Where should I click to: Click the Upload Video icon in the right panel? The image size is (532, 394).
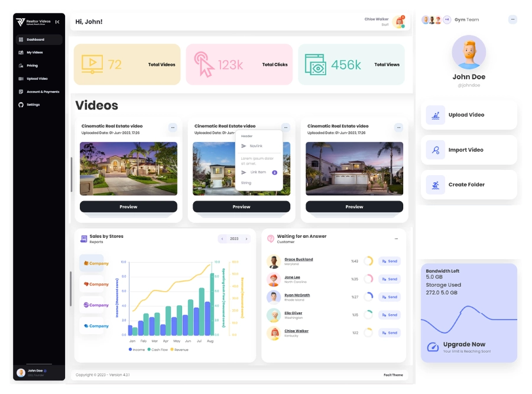point(436,115)
